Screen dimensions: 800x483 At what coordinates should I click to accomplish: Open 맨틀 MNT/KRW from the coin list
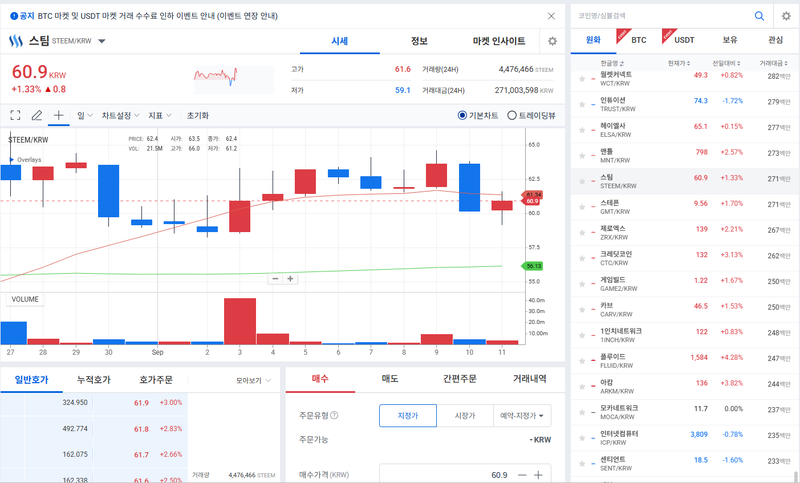click(684, 156)
